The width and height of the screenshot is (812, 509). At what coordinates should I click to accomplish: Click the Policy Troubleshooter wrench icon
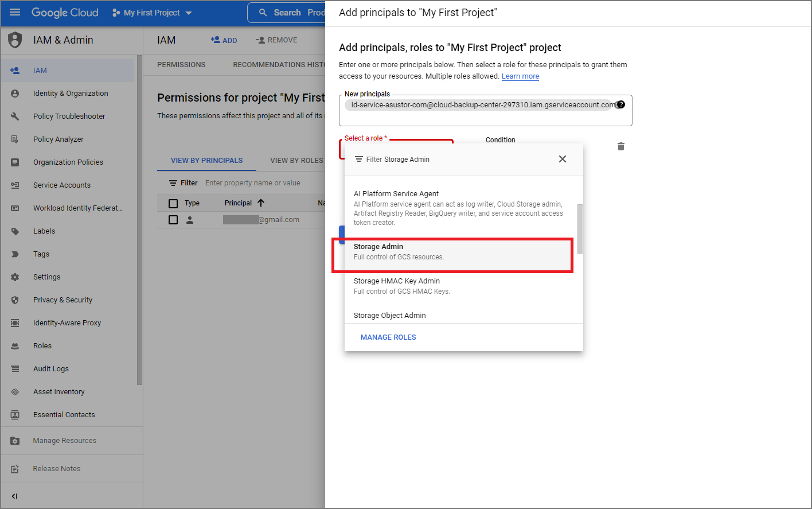pos(15,116)
